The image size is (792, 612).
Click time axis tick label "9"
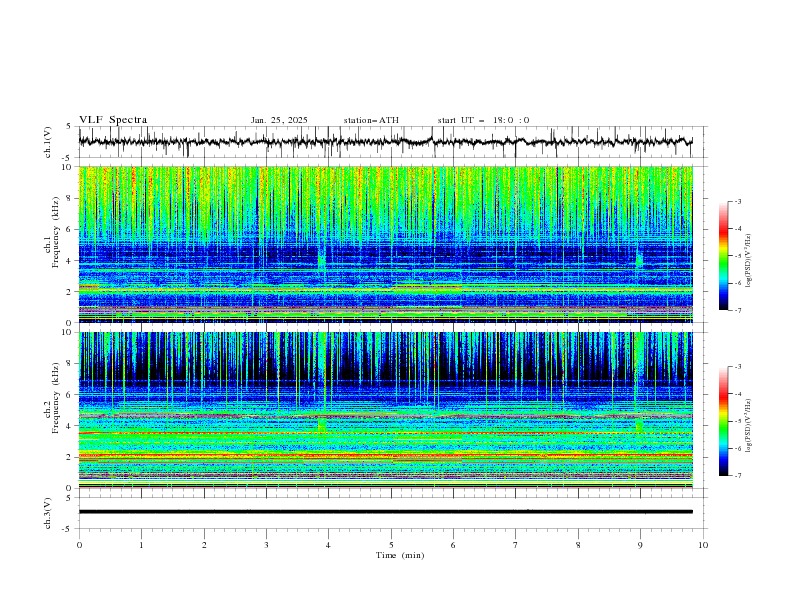(x=640, y=545)
